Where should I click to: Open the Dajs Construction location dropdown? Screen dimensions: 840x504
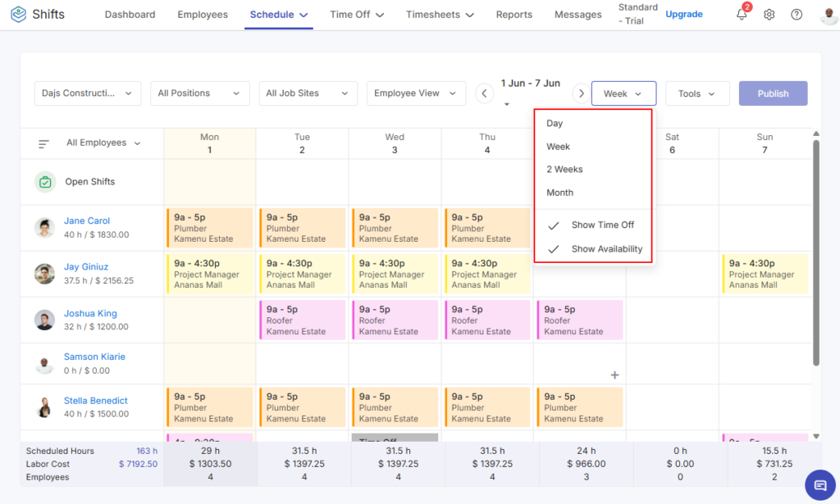click(88, 93)
